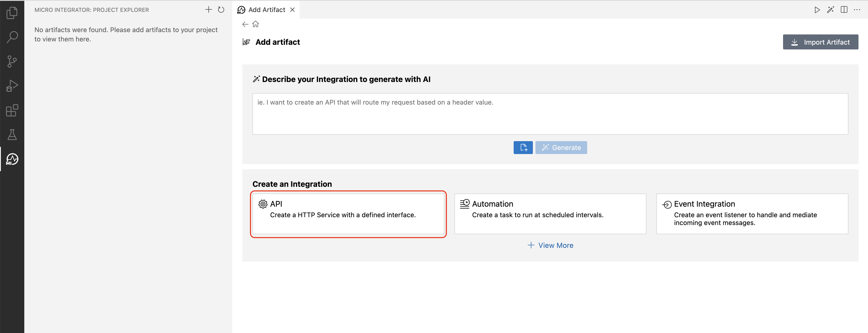This screenshot has width=868, height=333.
Task: Click the home icon in the breadcrumb
Action: [x=255, y=24]
